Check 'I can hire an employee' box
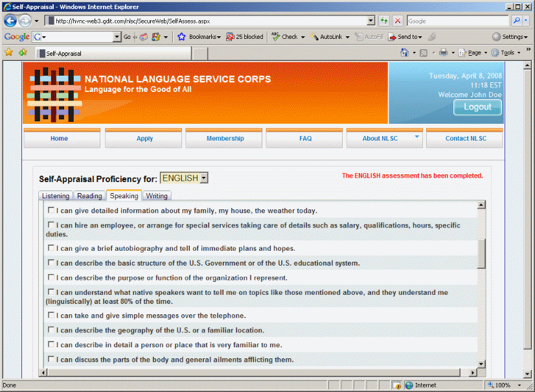Image resolution: width=535 pixels, height=392 pixels. pos(51,225)
